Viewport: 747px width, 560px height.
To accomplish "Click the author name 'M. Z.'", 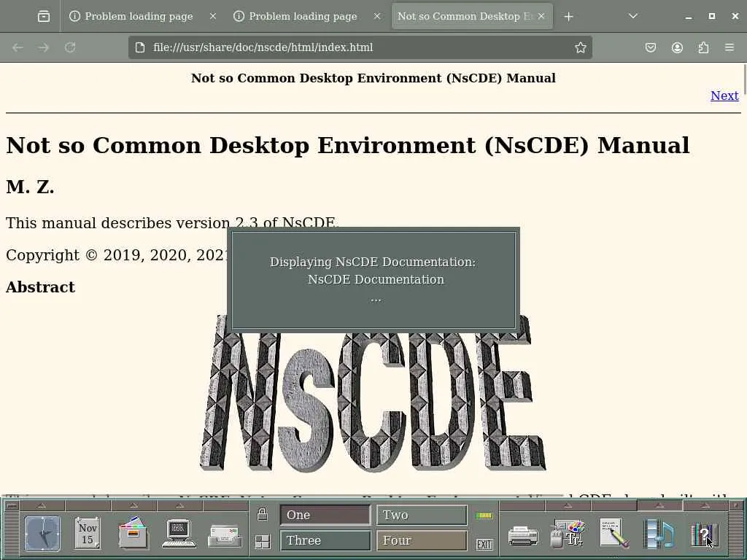I will coord(30,187).
